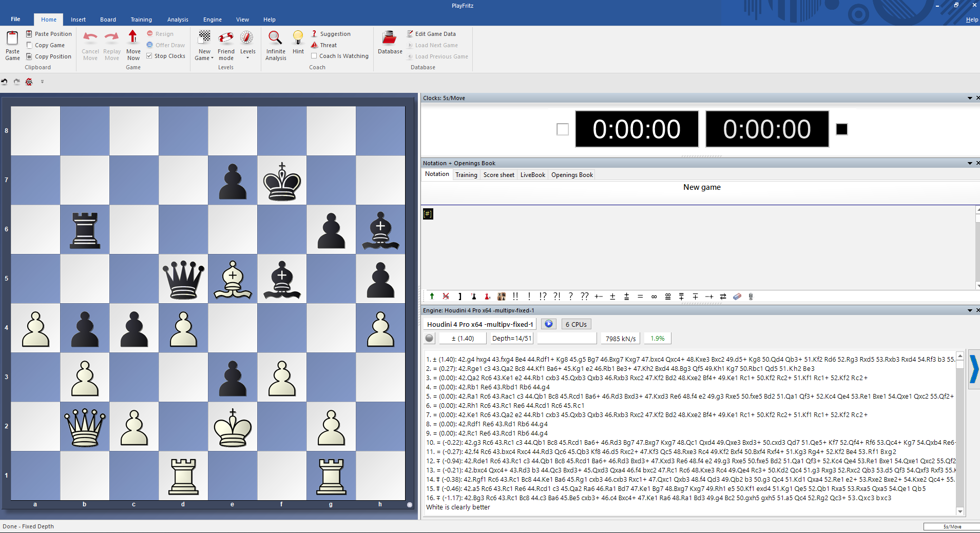The height and width of the screenshot is (533, 980).
Task: Click the double exclamation annotation
Action: click(515, 296)
